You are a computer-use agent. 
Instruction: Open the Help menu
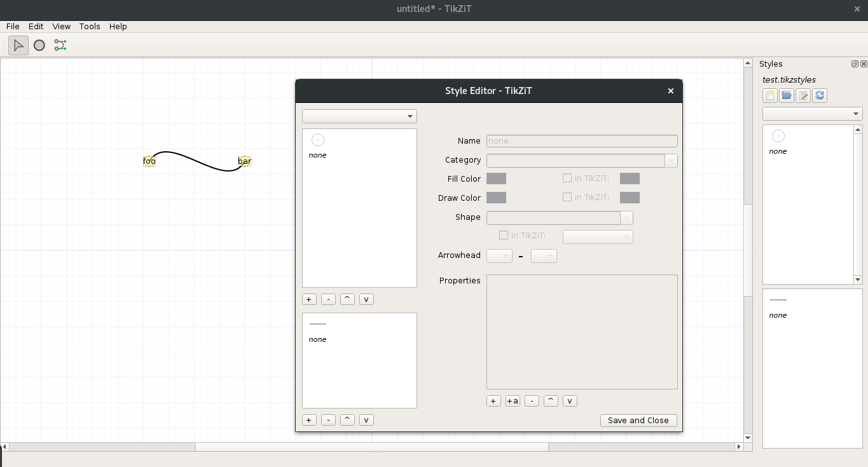tap(118, 26)
